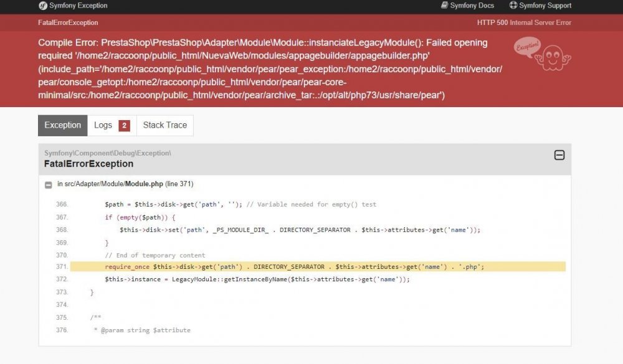The image size is (623, 364).
Task: Click 'HTTP 500 Internal Server Error' status text
Action: pos(524,22)
